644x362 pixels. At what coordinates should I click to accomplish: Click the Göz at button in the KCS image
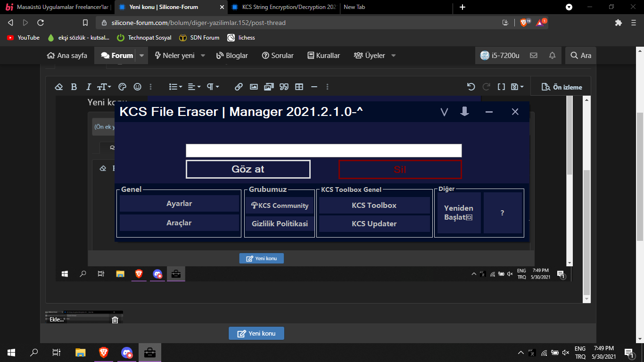coord(248,169)
